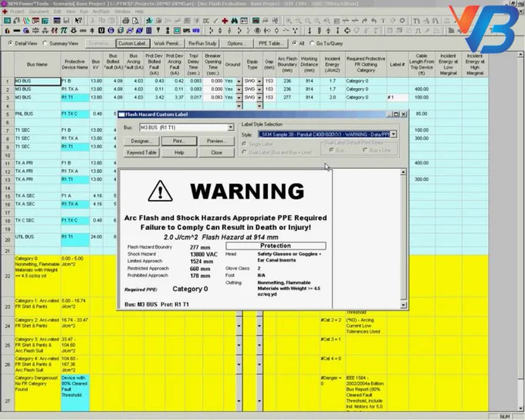Image resolution: width=525 pixels, height=420 pixels.
Task: Open Equip Type dropdown for row 3
Action: coord(259,98)
